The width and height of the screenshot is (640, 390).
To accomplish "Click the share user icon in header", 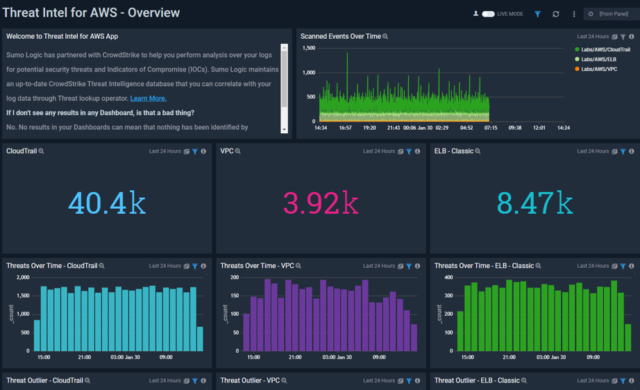I will click(x=476, y=14).
